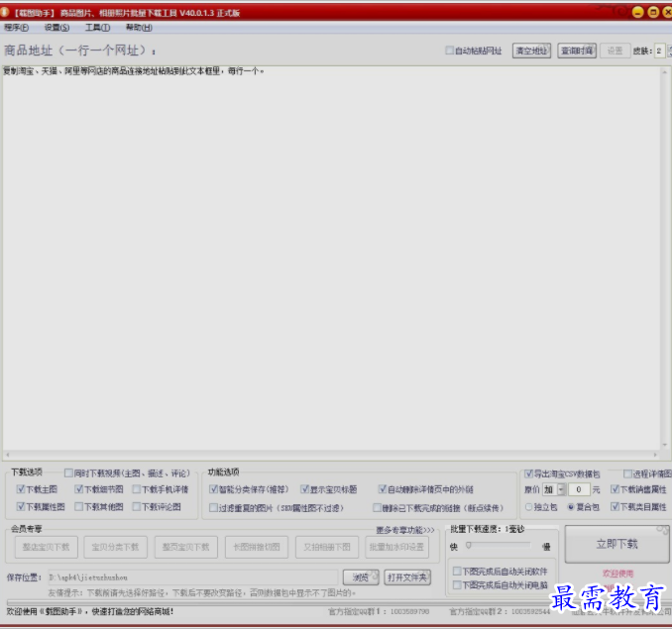Click the red 欢迎使用 link
The height and width of the screenshot is (629, 672).
click(617, 574)
